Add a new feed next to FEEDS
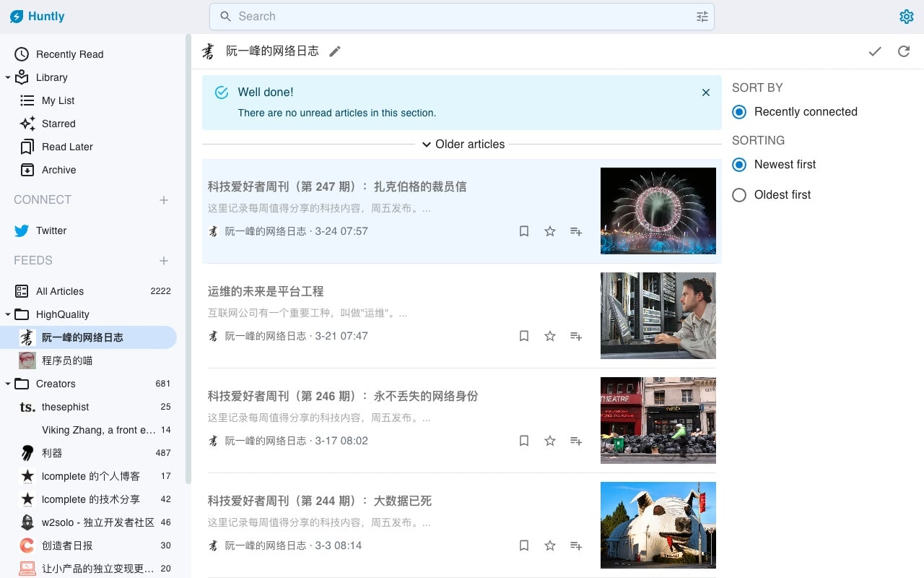The width and height of the screenshot is (924, 578). (164, 261)
